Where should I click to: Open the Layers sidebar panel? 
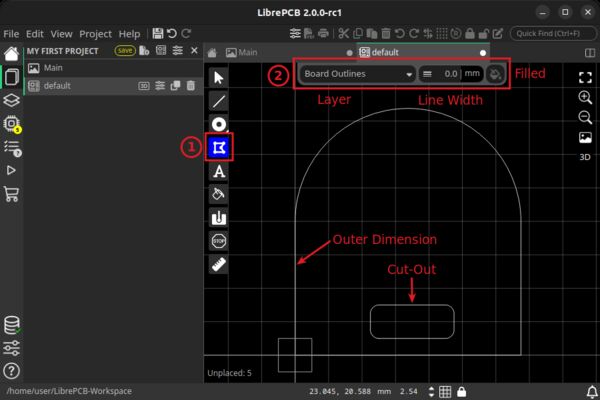coord(11,100)
